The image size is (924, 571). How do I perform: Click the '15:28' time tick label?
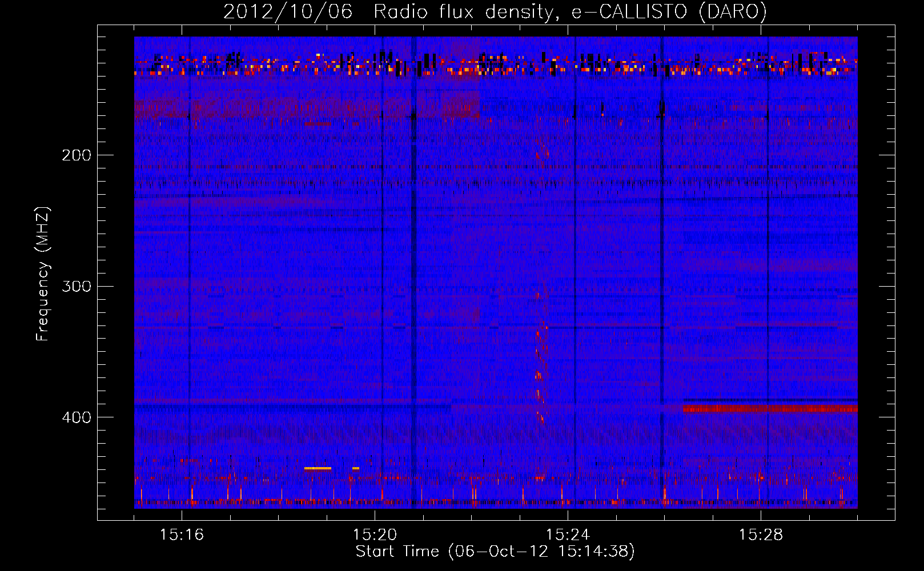pyautogui.click(x=761, y=535)
